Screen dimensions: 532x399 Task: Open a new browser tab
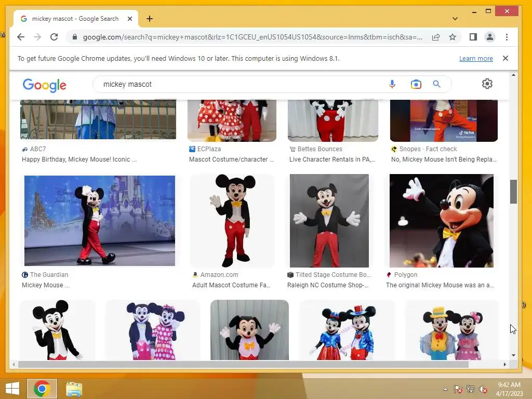click(x=150, y=19)
